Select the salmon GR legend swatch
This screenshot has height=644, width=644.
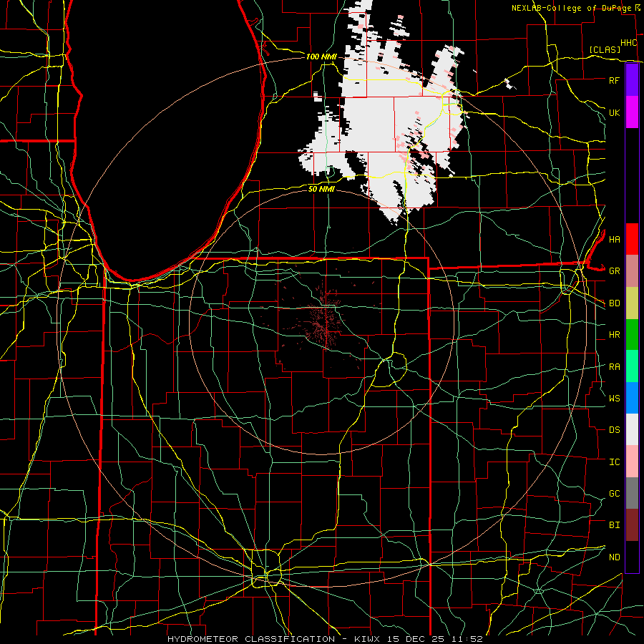click(x=632, y=271)
